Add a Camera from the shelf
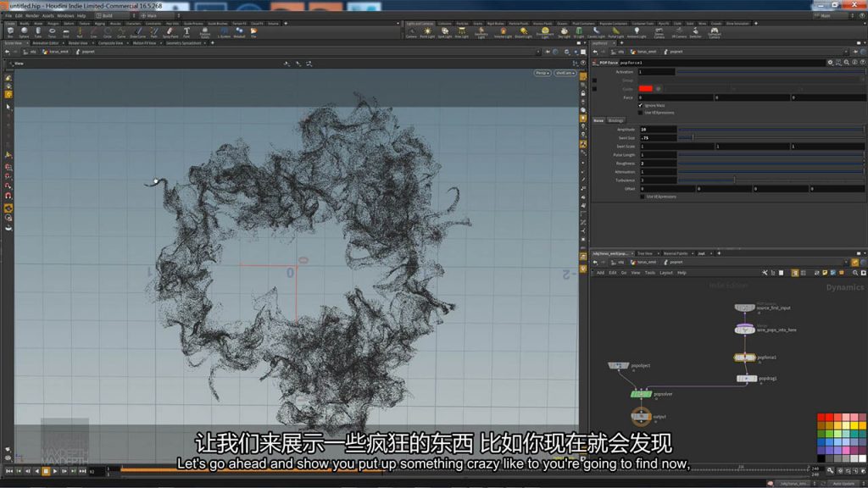This screenshot has width=868, height=488. tap(411, 33)
